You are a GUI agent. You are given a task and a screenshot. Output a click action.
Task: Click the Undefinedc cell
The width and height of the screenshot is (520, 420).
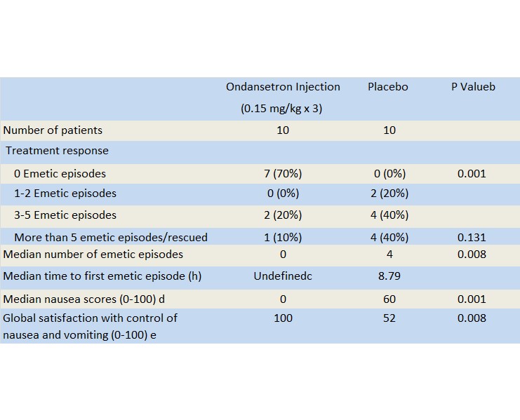tap(283, 276)
